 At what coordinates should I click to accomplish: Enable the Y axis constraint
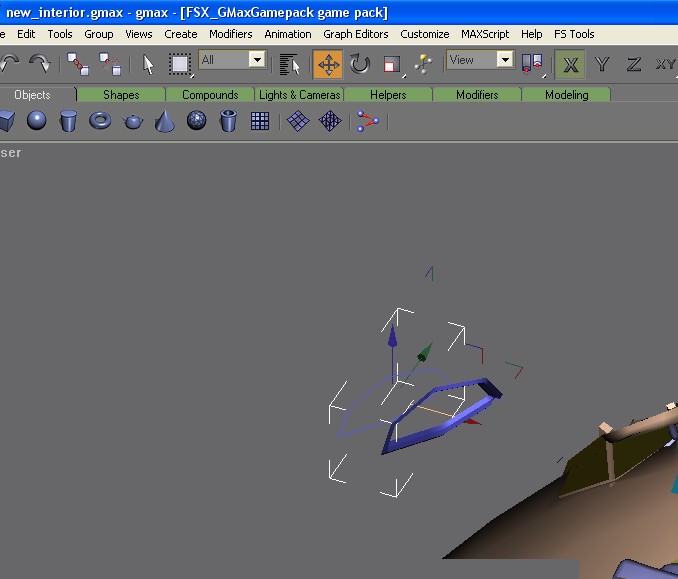pos(602,65)
